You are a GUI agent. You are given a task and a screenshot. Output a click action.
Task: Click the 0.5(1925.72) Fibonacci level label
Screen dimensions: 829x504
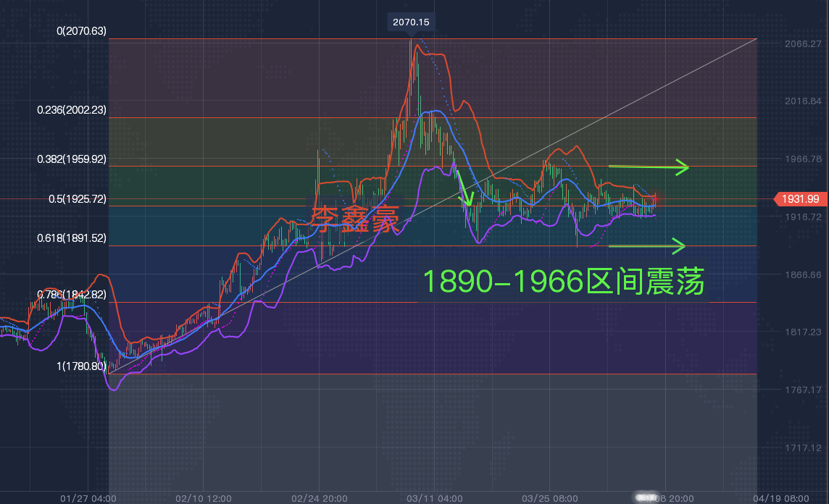72,198
